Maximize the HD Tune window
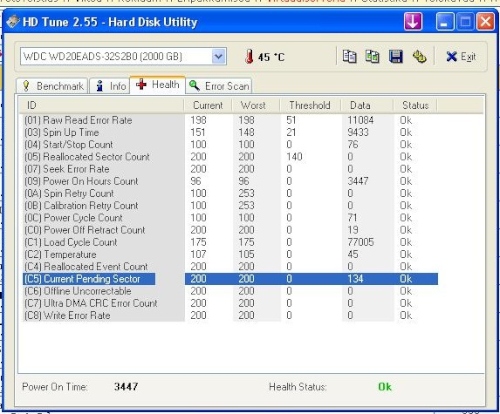500x414 pixels. pos(465,22)
